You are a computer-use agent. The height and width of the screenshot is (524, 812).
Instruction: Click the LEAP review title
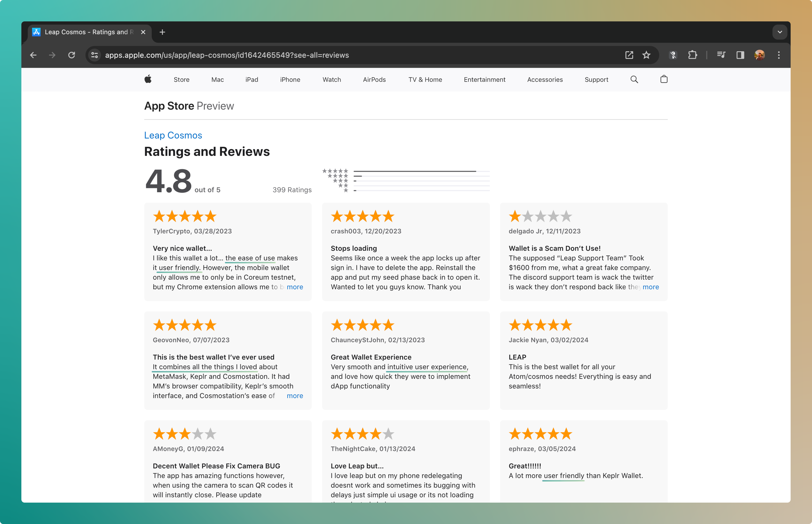tap(517, 357)
